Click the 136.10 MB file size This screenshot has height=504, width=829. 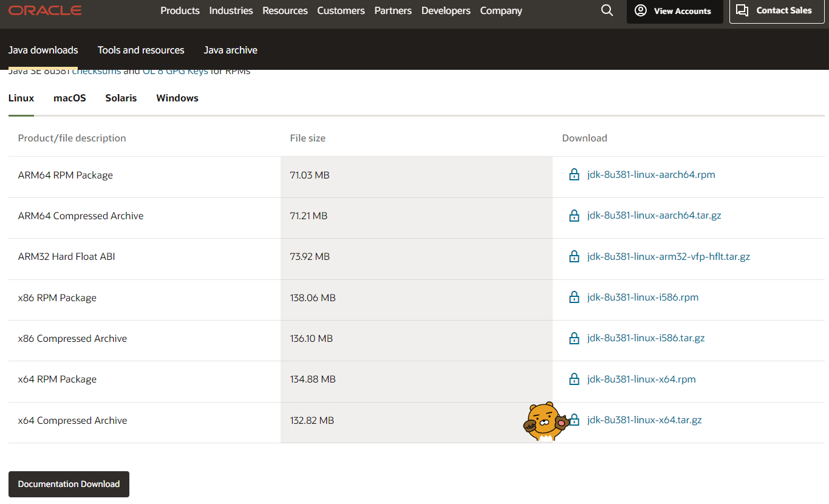[x=312, y=338]
